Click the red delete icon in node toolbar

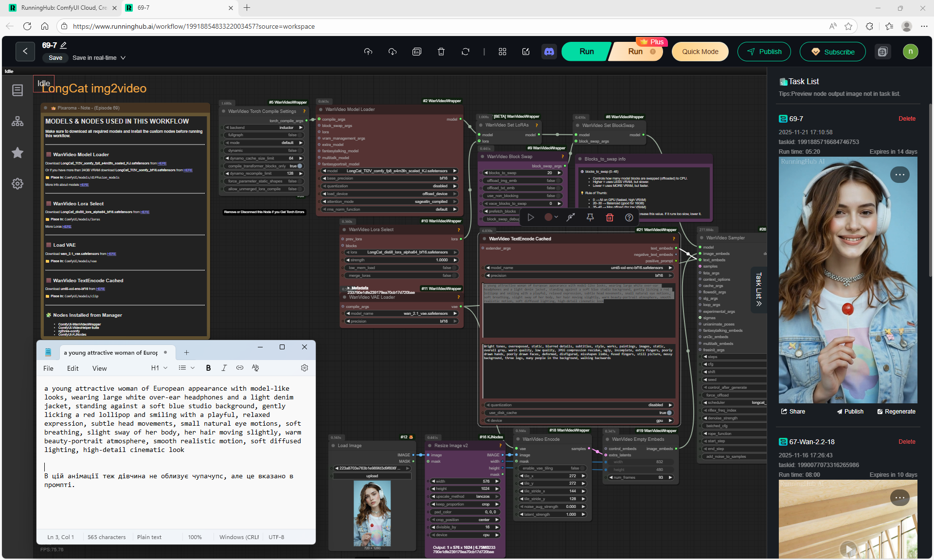point(610,217)
